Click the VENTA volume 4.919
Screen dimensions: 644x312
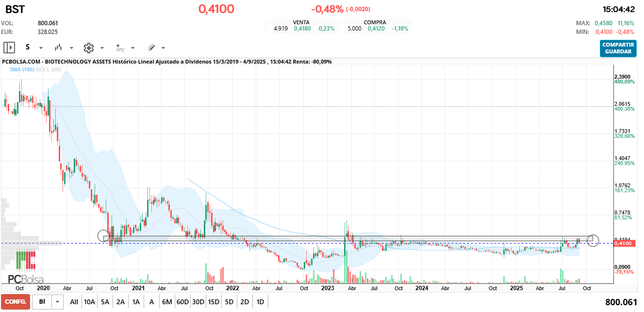[281, 29]
